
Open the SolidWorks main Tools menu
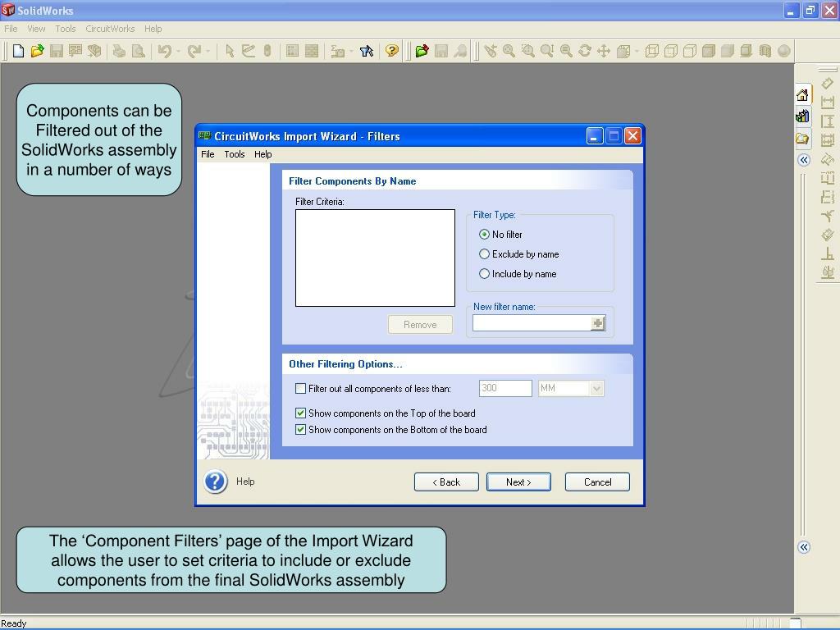66,29
